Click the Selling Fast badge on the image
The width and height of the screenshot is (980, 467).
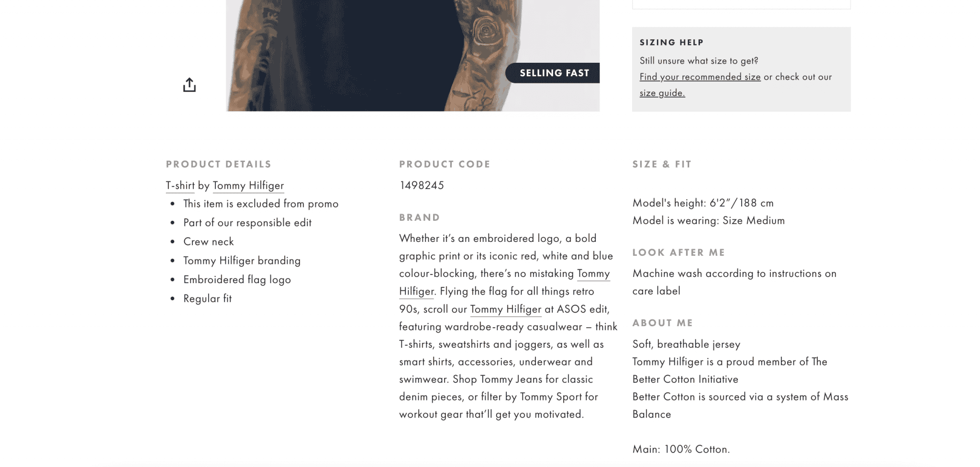[554, 73]
